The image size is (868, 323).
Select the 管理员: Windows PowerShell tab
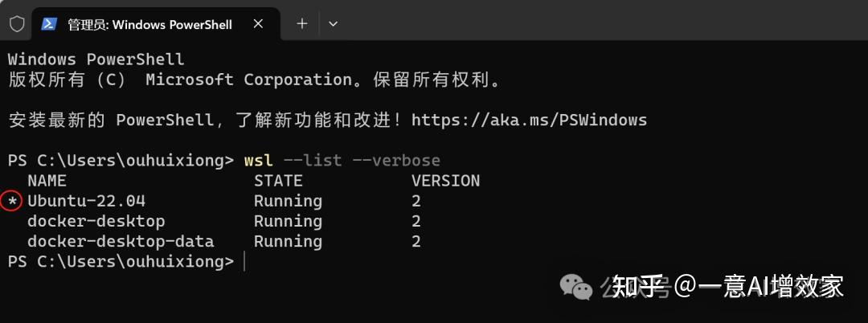click(x=149, y=24)
